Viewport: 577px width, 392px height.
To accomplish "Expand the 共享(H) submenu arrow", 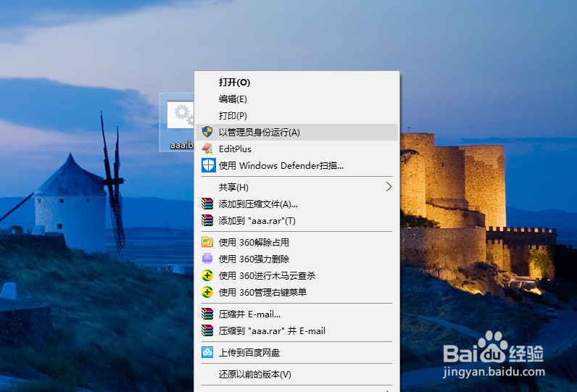I will 389,187.
